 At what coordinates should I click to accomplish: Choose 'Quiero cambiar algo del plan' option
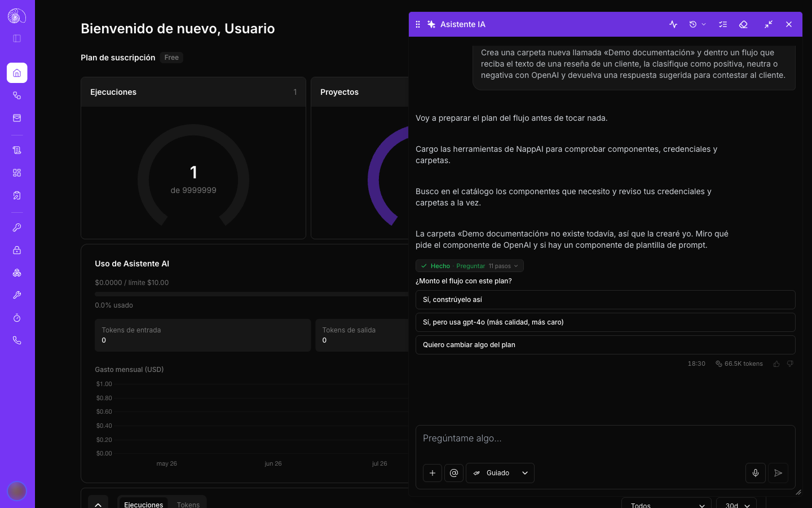tap(606, 345)
